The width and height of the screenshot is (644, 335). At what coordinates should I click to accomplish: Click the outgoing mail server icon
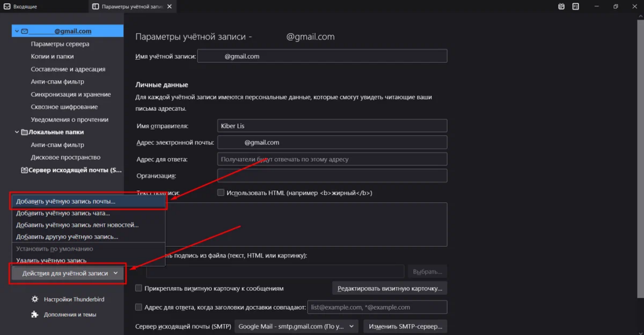[x=25, y=170]
